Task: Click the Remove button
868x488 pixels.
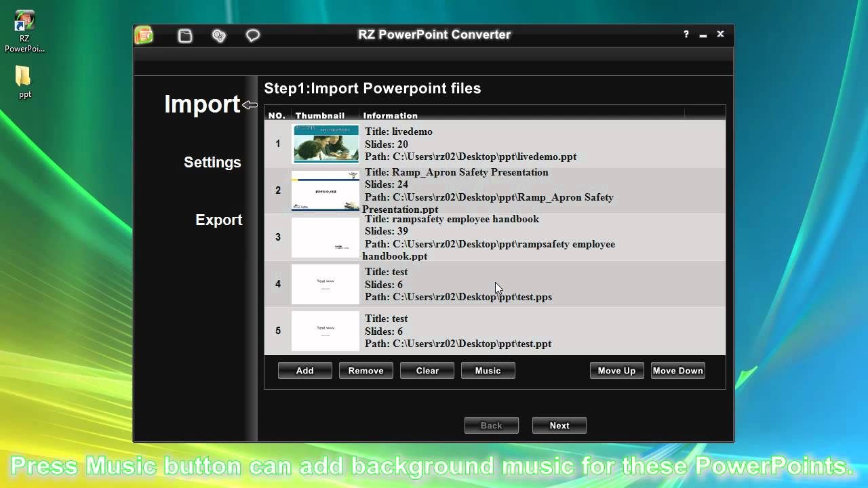Action: pos(366,371)
